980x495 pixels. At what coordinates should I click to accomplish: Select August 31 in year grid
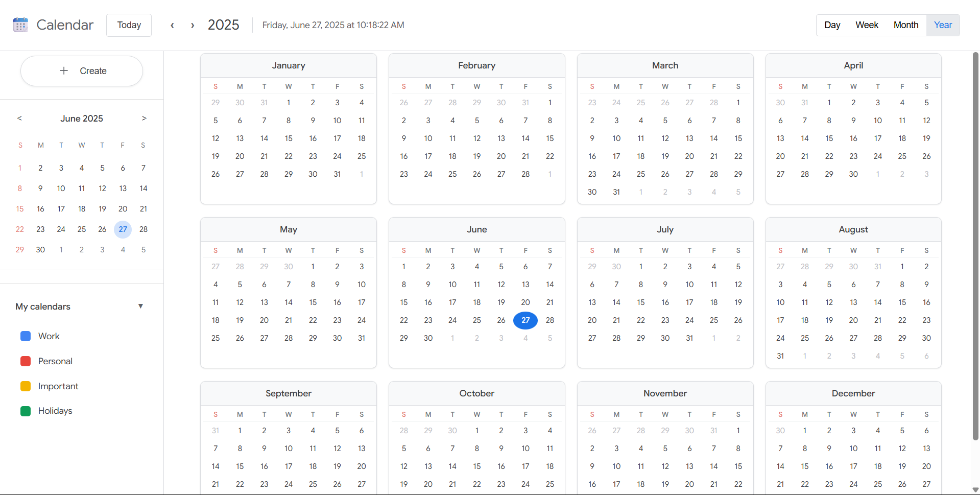(x=780, y=356)
